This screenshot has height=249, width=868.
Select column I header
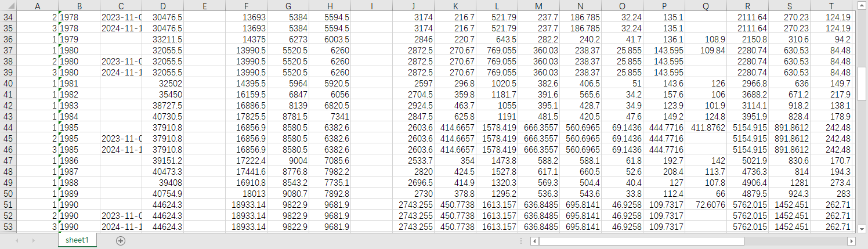point(372,6)
